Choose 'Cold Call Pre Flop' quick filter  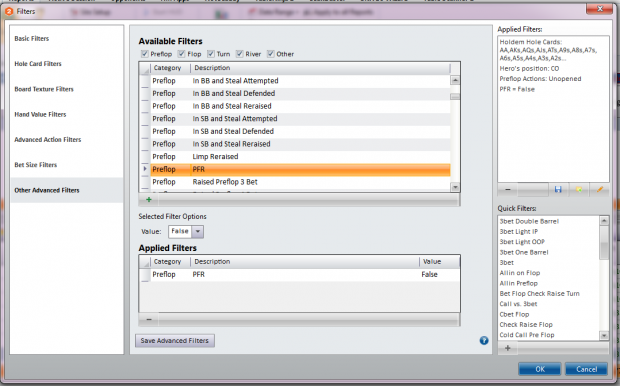(527, 335)
